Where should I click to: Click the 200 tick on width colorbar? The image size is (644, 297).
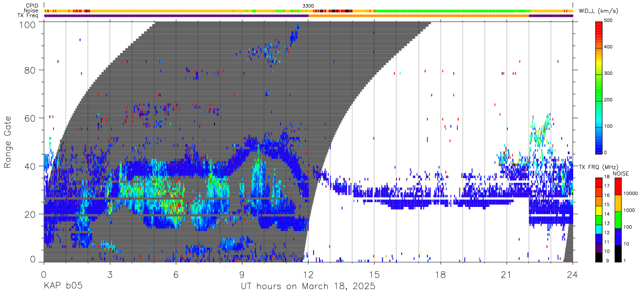tap(609, 100)
